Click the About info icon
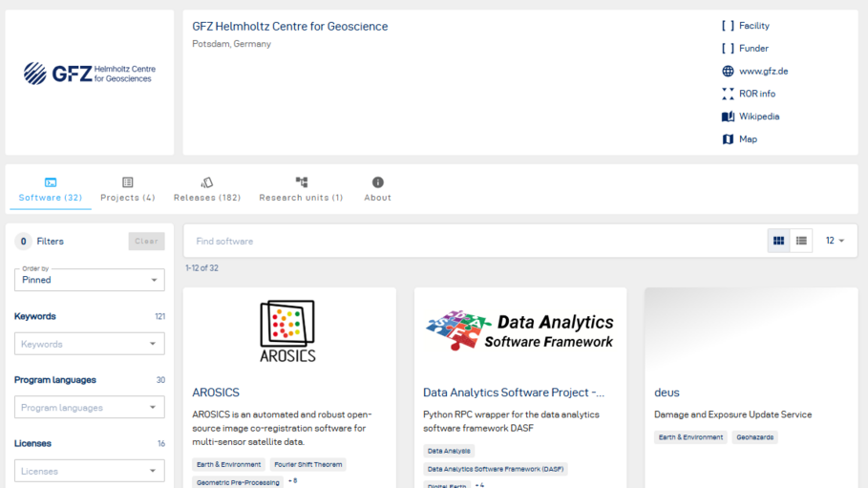 click(377, 182)
